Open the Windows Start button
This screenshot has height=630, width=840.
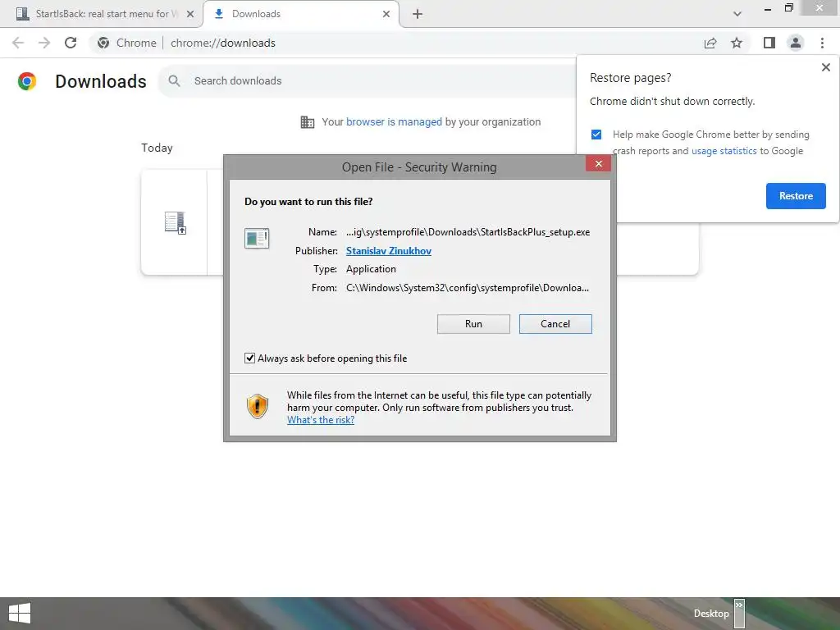pyautogui.click(x=20, y=614)
